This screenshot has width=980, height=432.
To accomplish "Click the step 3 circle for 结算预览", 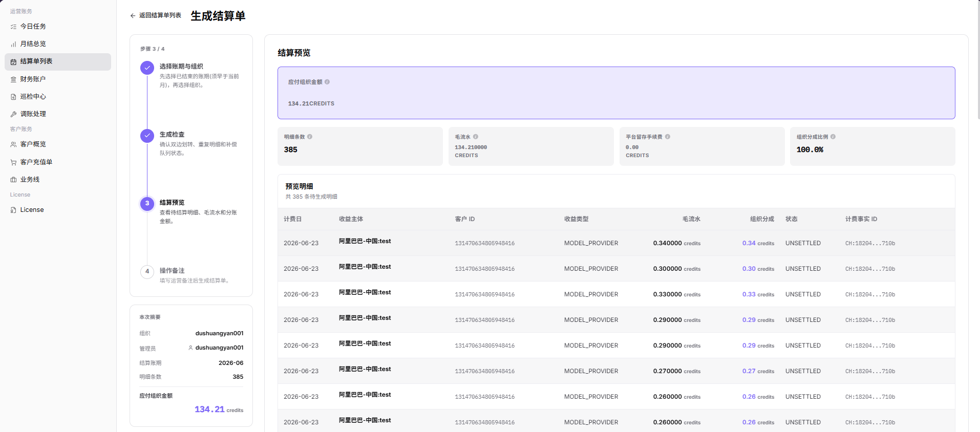I will click(x=147, y=204).
